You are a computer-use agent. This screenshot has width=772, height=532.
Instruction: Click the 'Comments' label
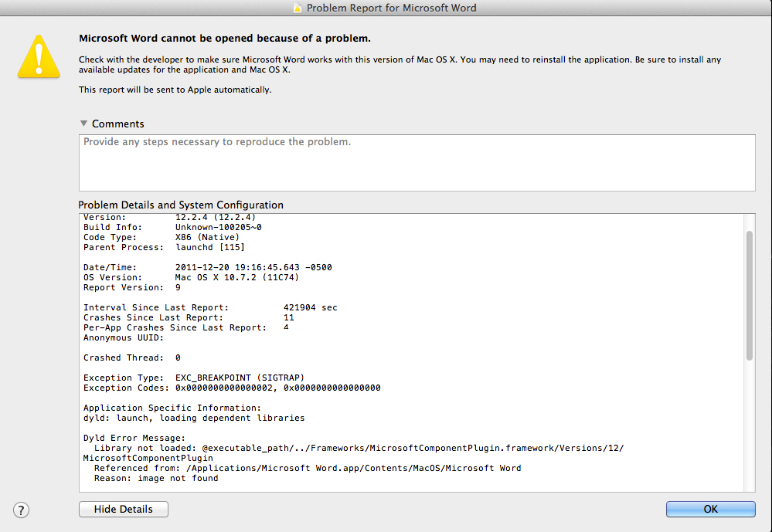[118, 124]
